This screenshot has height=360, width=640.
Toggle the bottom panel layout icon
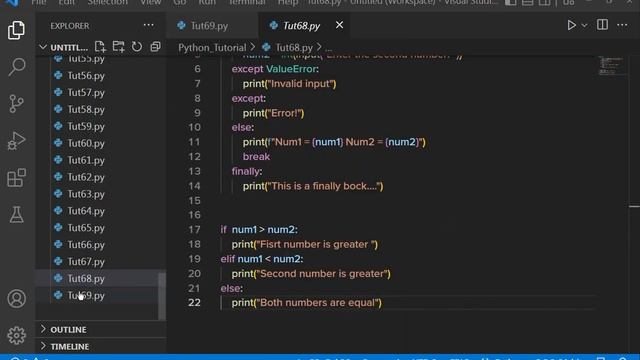click(527, 2)
